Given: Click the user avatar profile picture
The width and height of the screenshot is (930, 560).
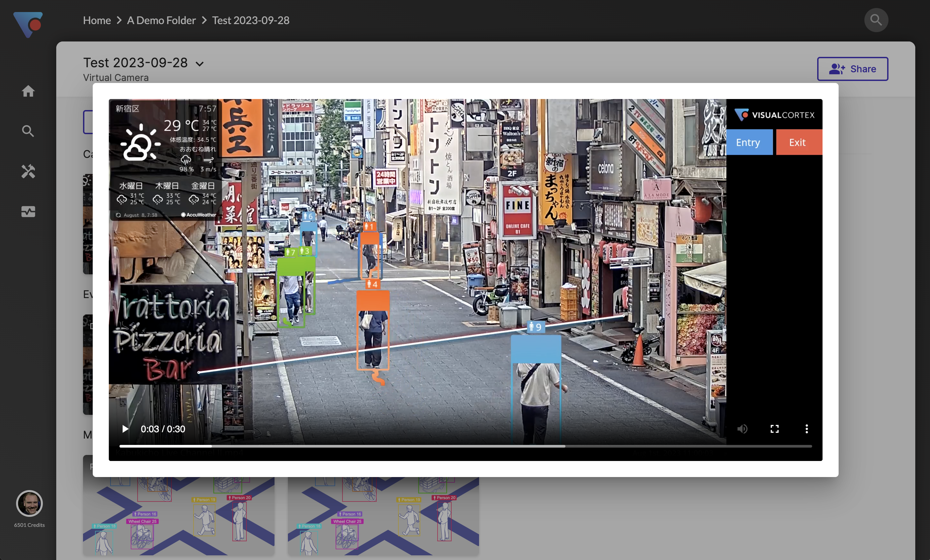Looking at the screenshot, I should (29, 503).
